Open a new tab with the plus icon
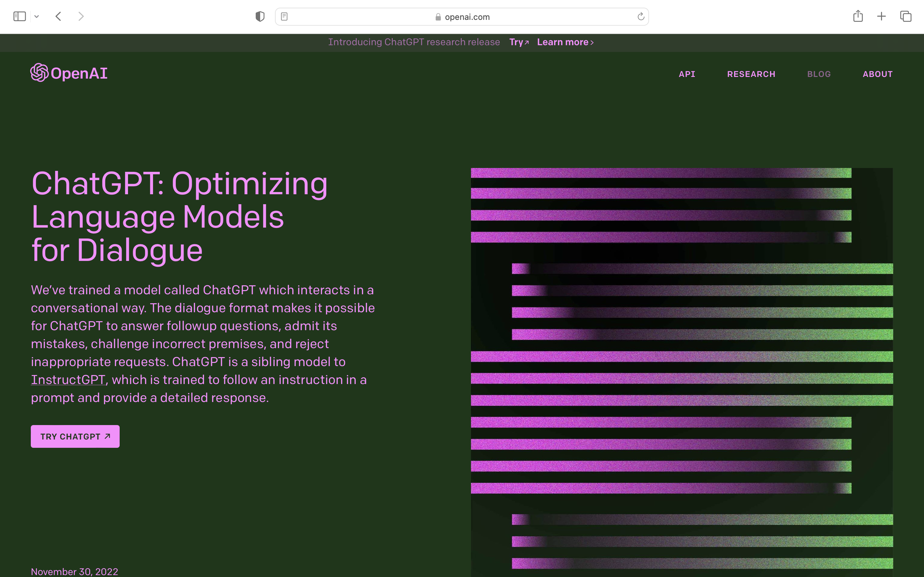 point(881,16)
